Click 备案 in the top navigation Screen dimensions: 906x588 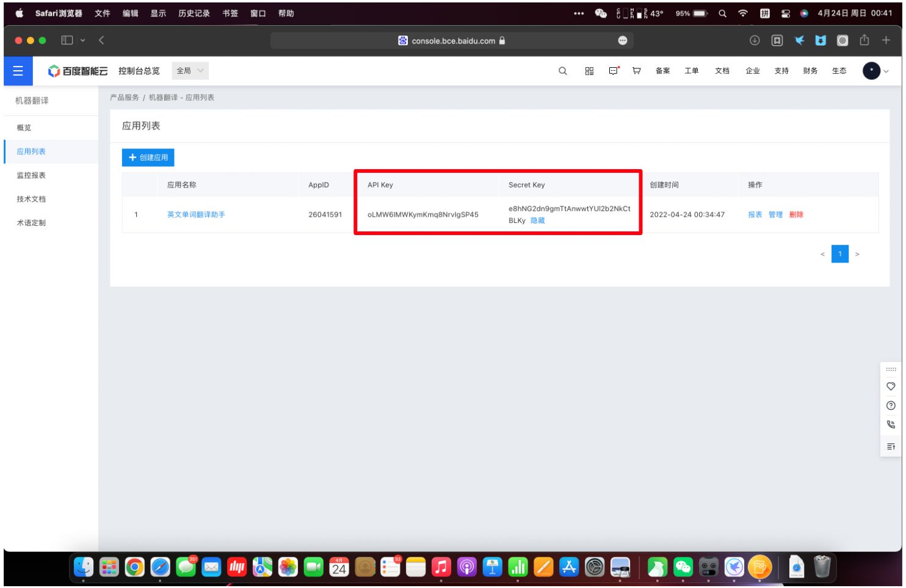tap(663, 71)
